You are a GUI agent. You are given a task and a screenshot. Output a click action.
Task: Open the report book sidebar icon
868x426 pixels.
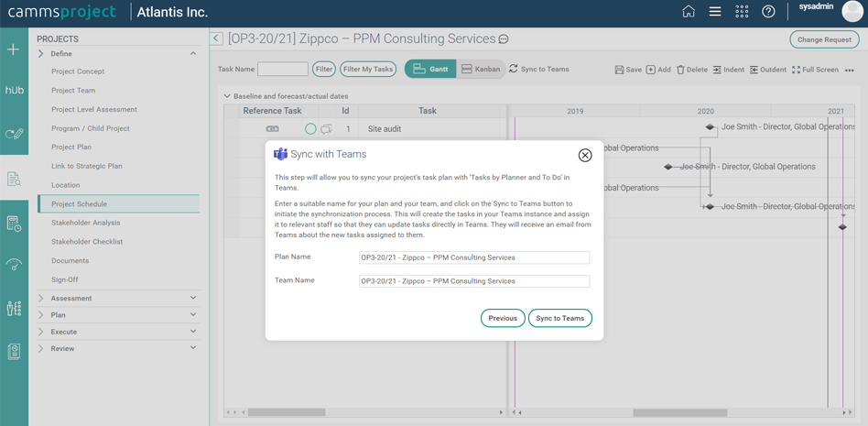tap(14, 352)
